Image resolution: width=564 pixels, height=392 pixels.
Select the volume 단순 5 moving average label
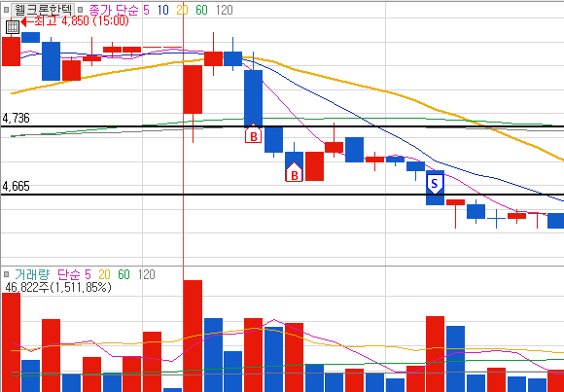pyautogui.click(x=74, y=274)
